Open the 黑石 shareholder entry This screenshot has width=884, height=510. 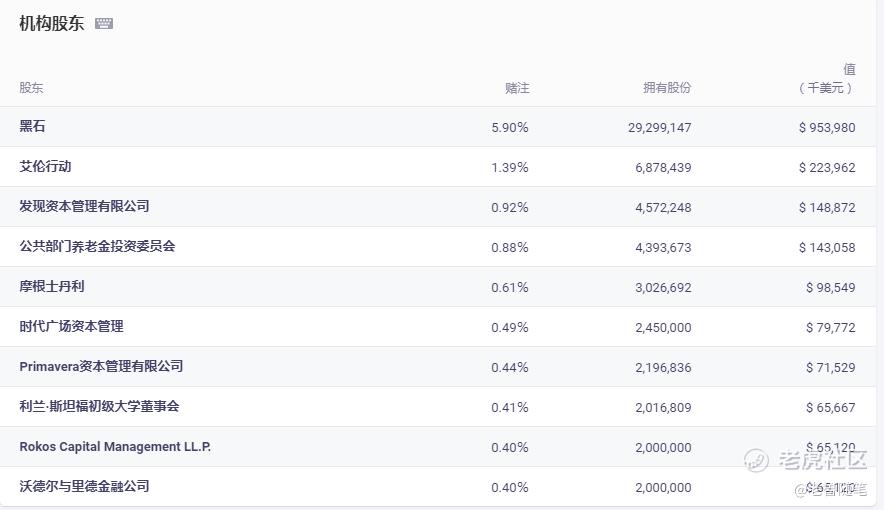tap(33, 127)
